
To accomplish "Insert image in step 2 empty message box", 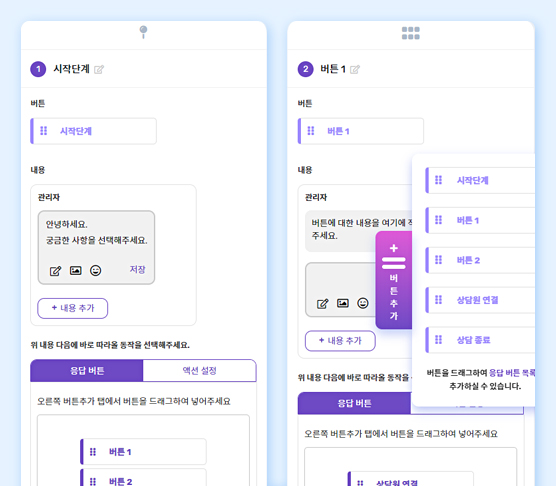I will click(343, 303).
